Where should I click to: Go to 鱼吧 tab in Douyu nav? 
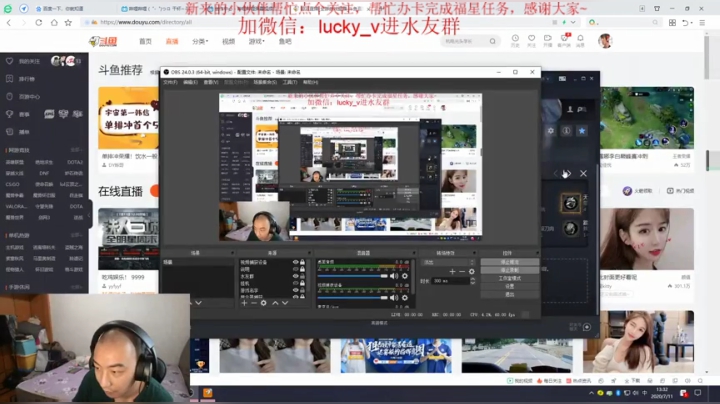pyautogui.click(x=285, y=41)
